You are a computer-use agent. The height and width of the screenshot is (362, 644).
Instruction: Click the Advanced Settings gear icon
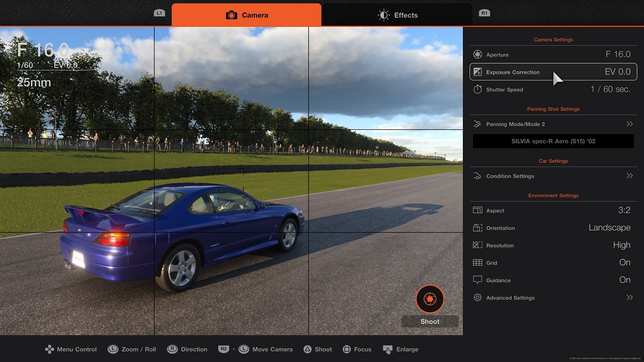[478, 297]
